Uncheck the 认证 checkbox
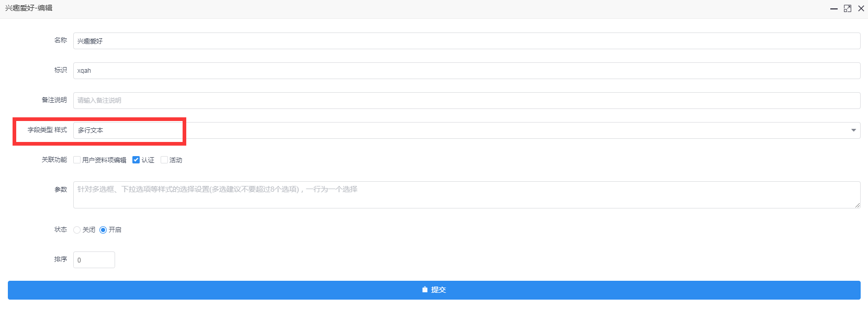This screenshot has width=868, height=319. pos(136,160)
